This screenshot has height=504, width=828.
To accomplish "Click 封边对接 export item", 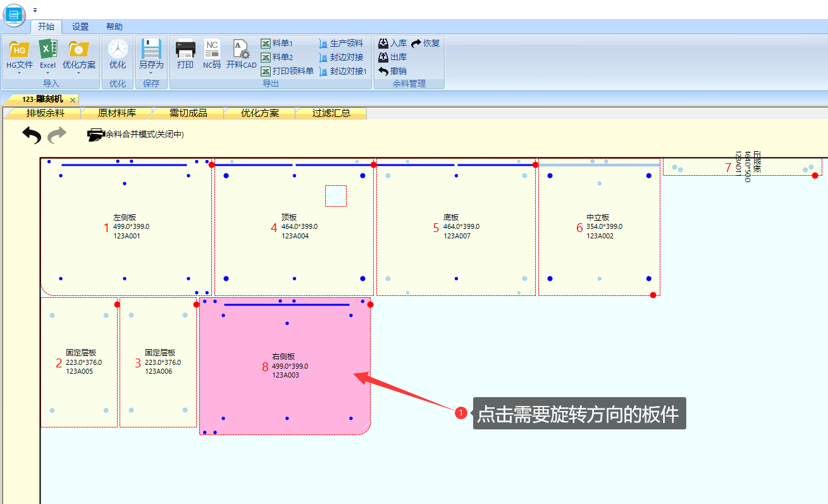I will (x=341, y=57).
